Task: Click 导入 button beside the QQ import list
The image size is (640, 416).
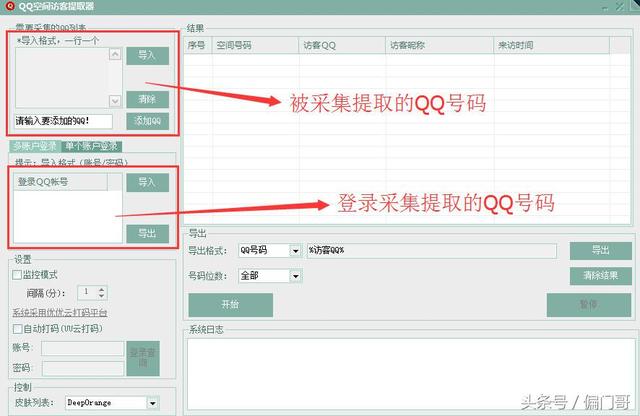Action: [147, 56]
